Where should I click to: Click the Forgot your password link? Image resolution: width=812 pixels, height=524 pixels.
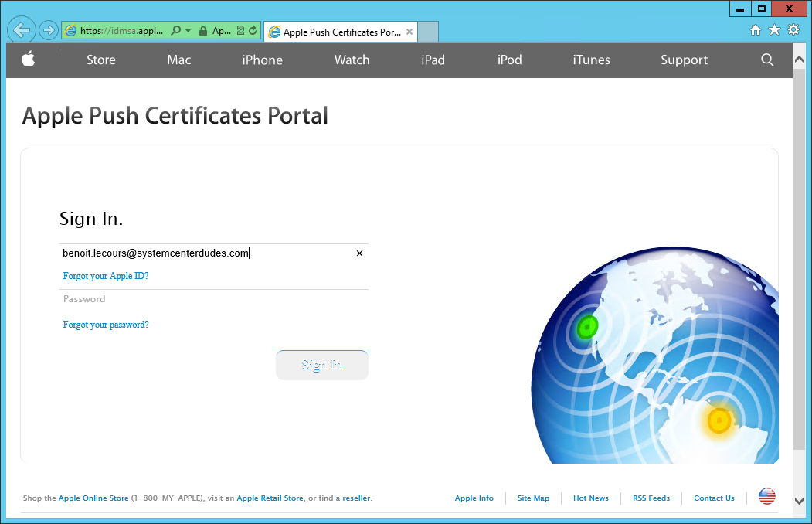pos(106,325)
